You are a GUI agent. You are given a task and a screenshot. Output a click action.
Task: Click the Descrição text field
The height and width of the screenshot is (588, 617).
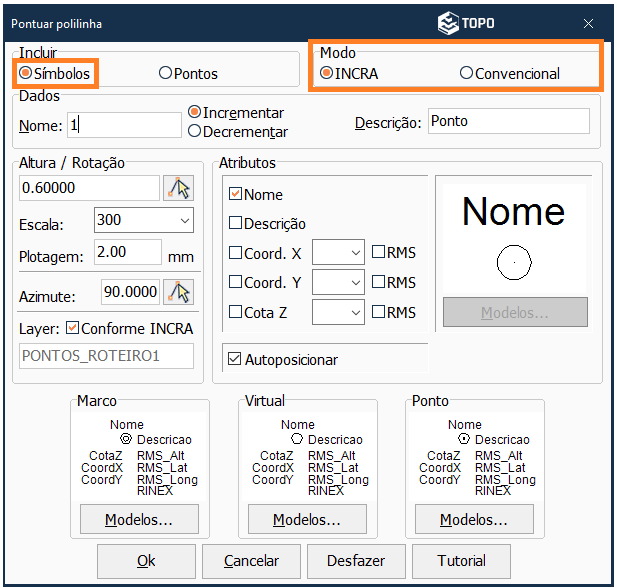tap(508, 122)
